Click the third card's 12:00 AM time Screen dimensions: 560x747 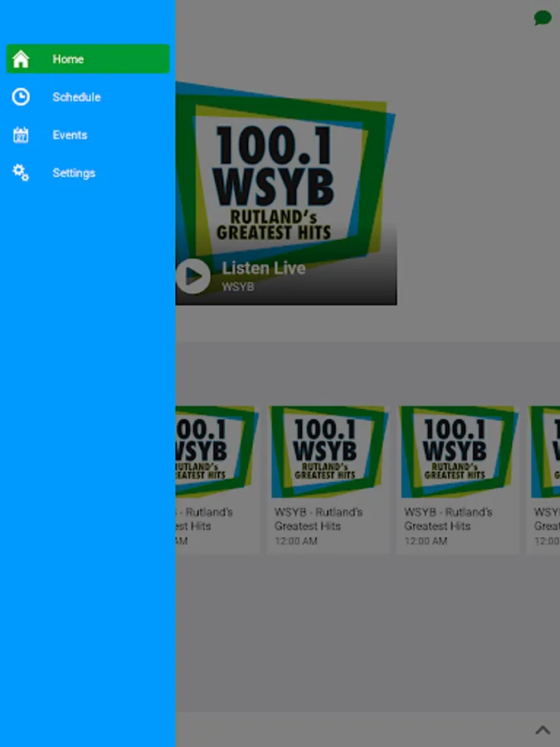tap(426, 541)
